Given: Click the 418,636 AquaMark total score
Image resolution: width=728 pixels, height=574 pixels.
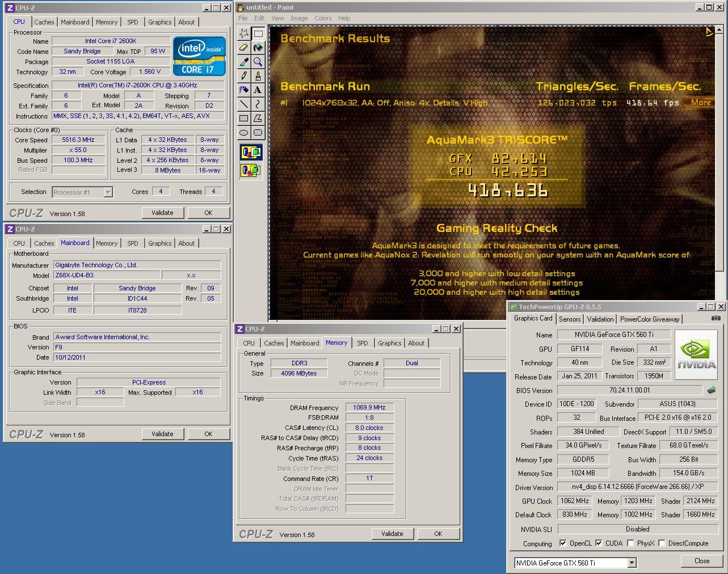Looking at the screenshot, I should tap(508, 190).
